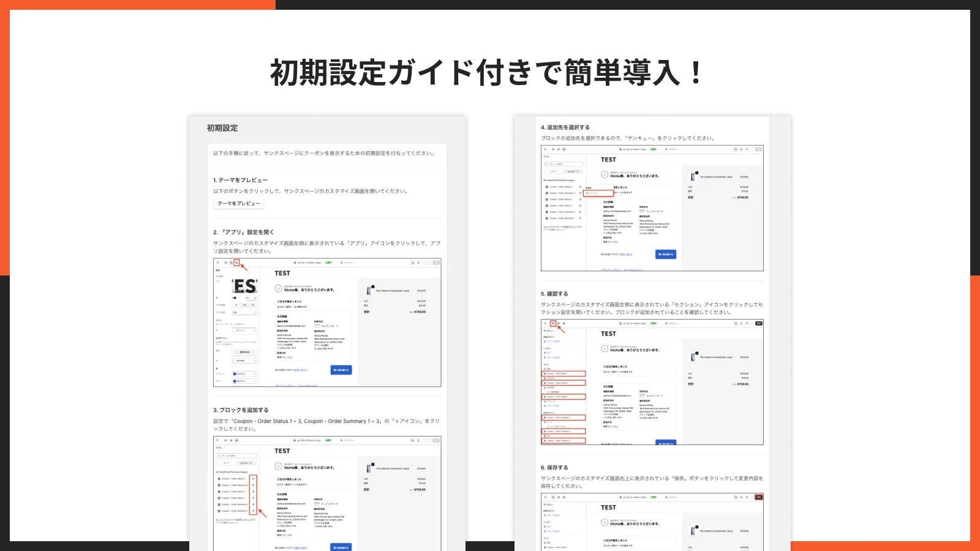Click the exit icon in step 2 screenshot

[217, 263]
